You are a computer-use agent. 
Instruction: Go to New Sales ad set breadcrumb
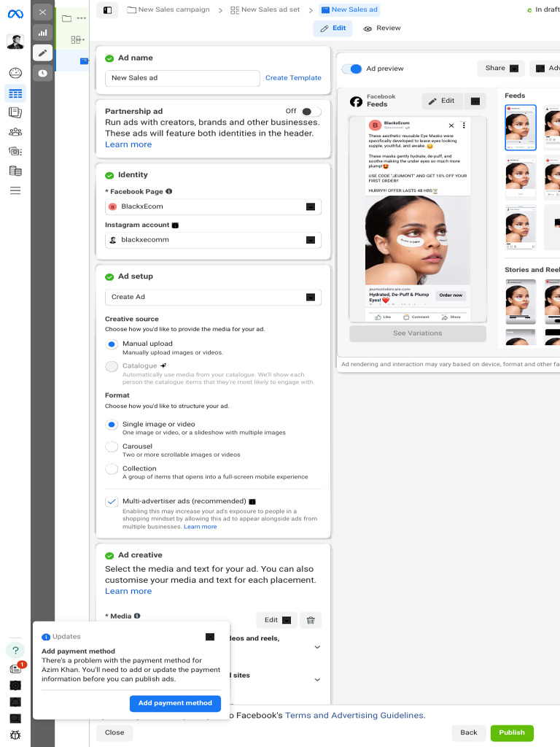[x=265, y=9]
